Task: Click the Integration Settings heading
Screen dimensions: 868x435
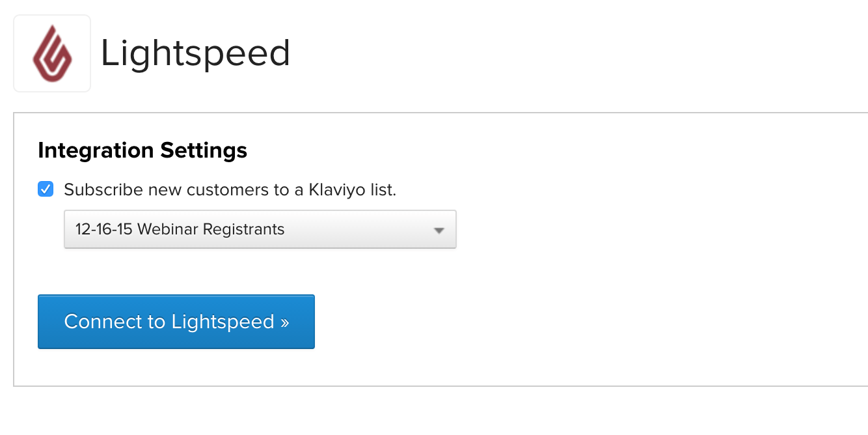Action: (x=142, y=150)
